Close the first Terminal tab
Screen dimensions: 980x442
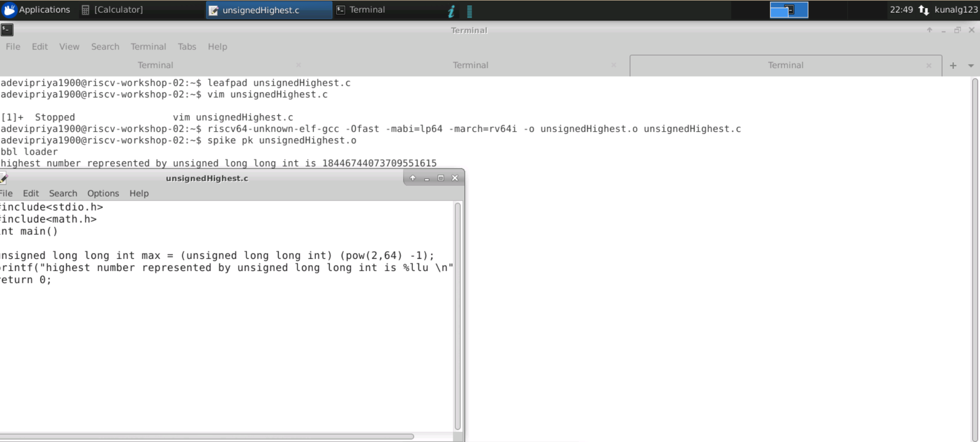(299, 65)
